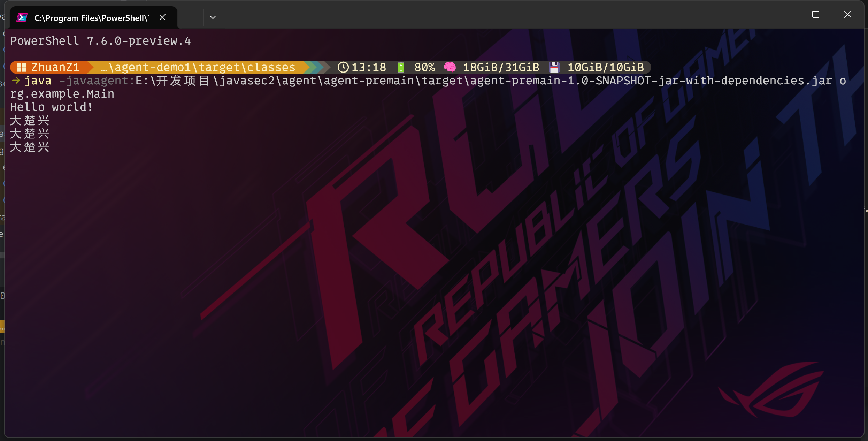Click the clock icon beside 13:18
Image resolution: width=868 pixels, height=441 pixels.
pos(343,67)
